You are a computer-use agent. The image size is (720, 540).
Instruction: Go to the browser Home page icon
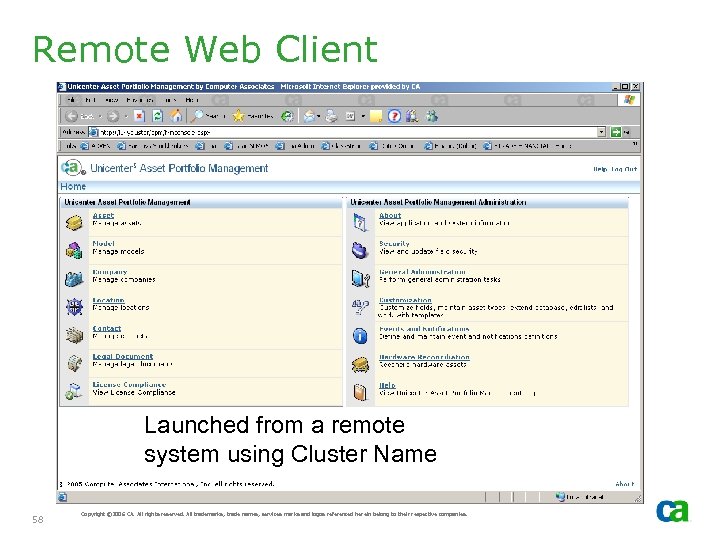point(176,116)
